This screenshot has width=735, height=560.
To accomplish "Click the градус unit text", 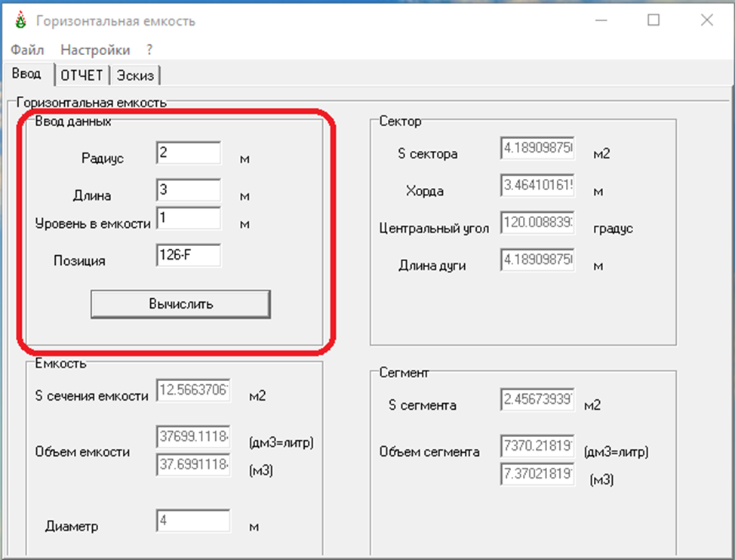I will pos(613,229).
